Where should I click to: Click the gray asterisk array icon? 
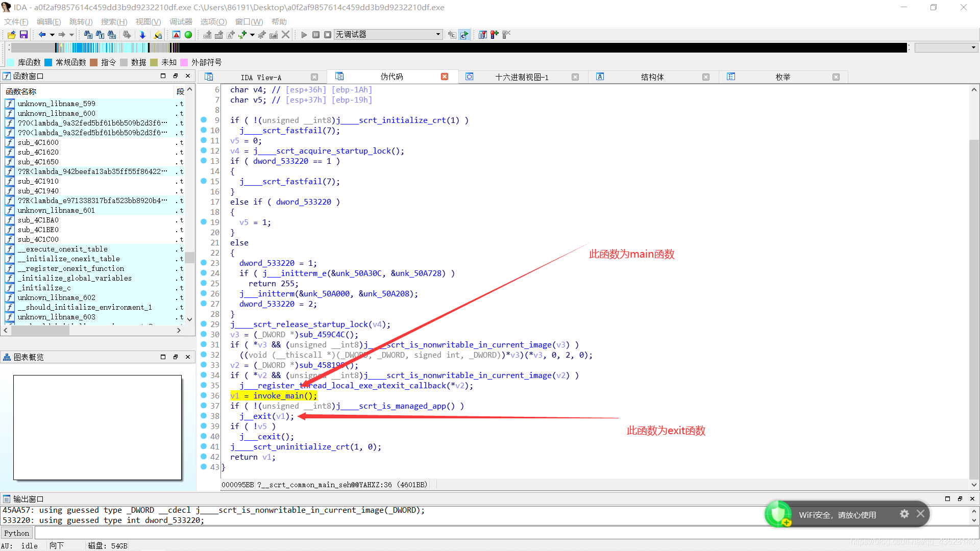[x=262, y=35]
